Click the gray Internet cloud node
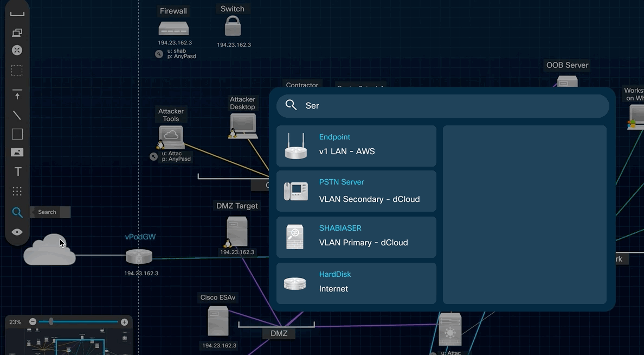 (x=50, y=250)
